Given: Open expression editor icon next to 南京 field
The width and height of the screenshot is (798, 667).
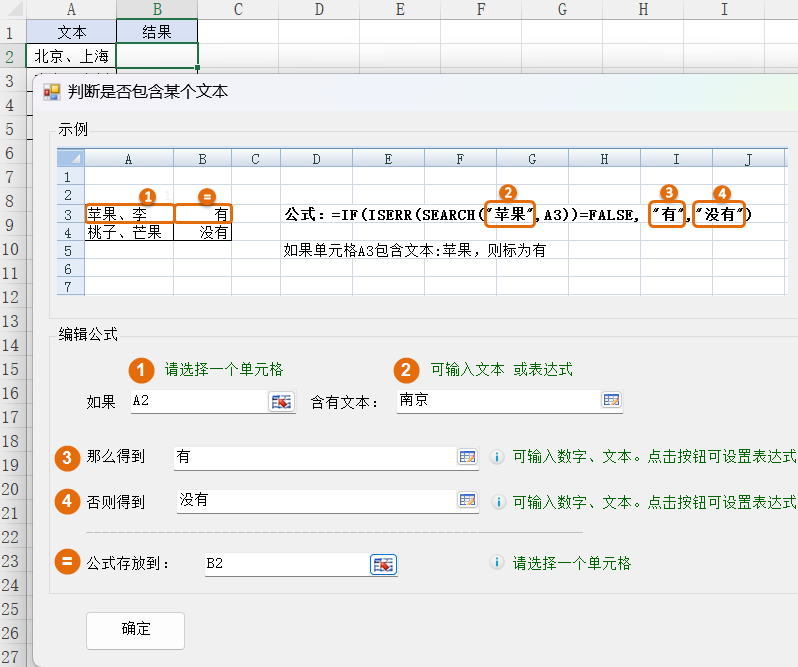Looking at the screenshot, I should pos(610,401).
